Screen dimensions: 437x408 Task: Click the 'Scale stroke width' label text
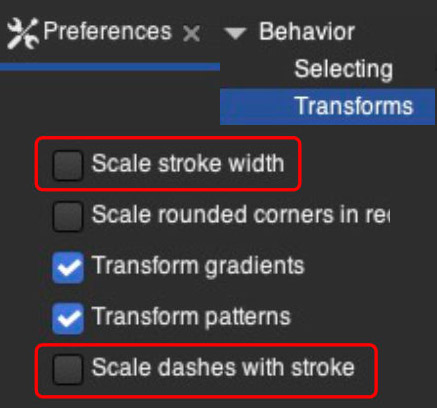tap(188, 163)
